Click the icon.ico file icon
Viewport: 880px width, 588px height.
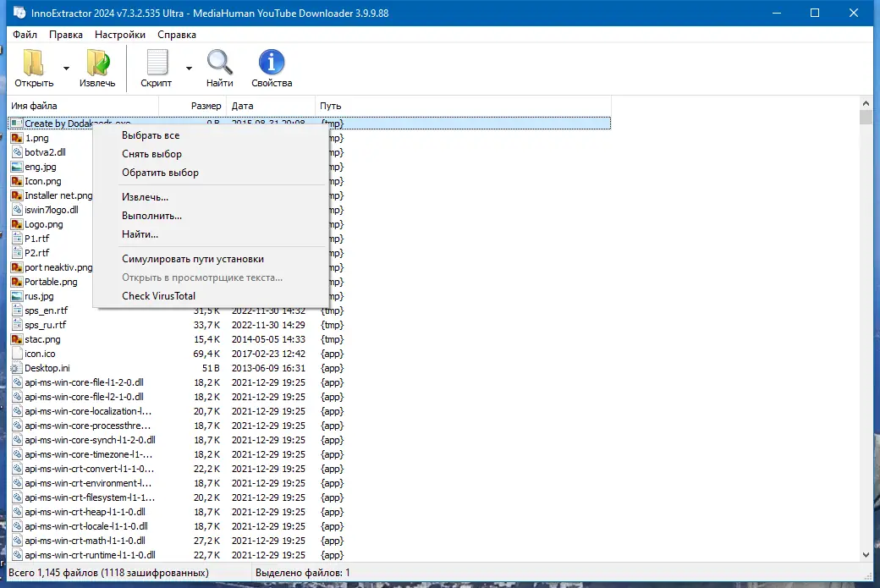click(x=17, y=354)
